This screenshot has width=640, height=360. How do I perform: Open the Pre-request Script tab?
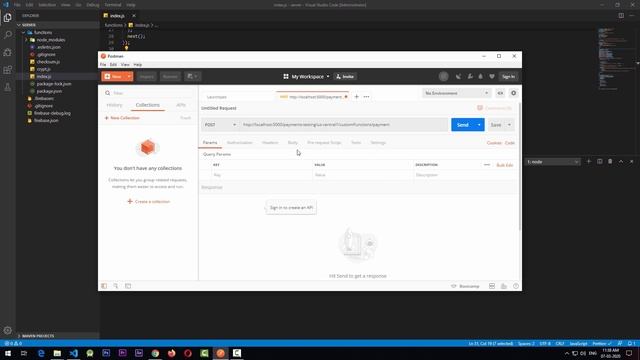tap(324, 143)
